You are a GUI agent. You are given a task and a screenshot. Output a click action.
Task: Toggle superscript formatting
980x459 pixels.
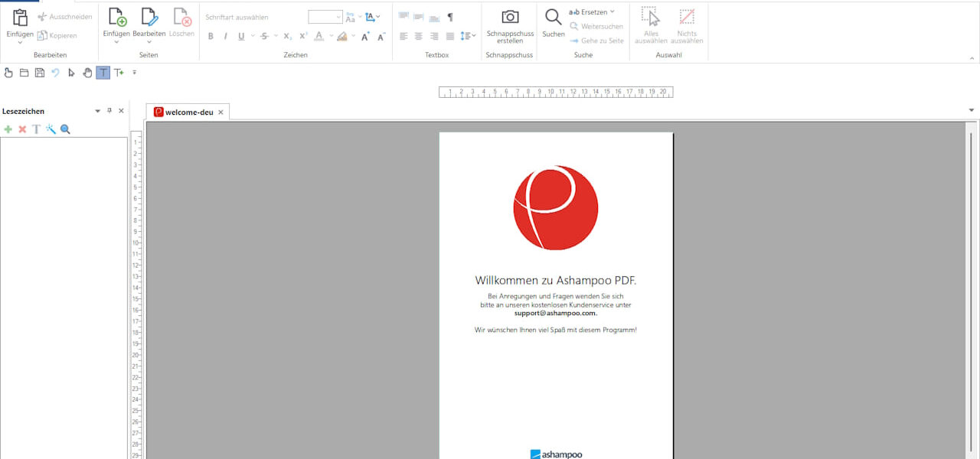303,36
